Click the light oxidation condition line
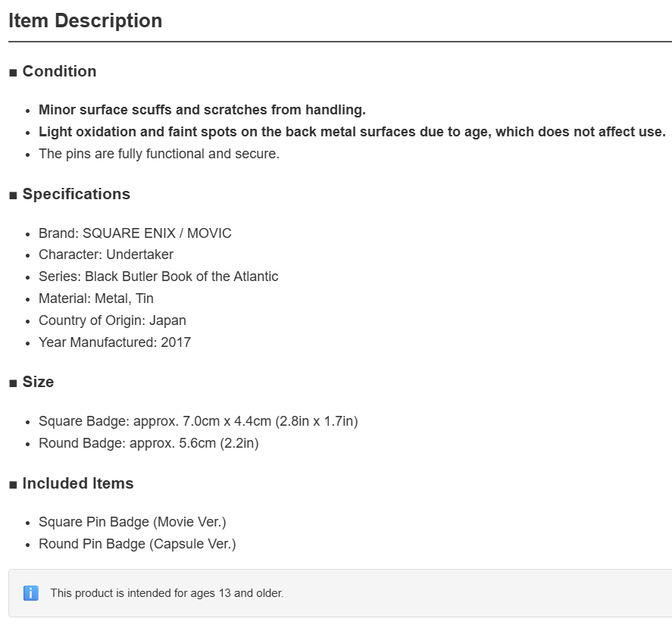The height and width of the screenshot is (628, 672). point(352,132)
